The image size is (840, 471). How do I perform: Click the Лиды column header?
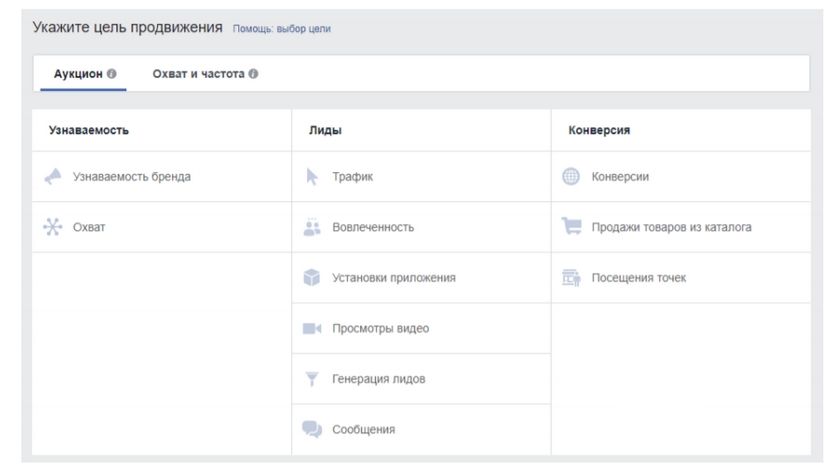coord(325,130)
